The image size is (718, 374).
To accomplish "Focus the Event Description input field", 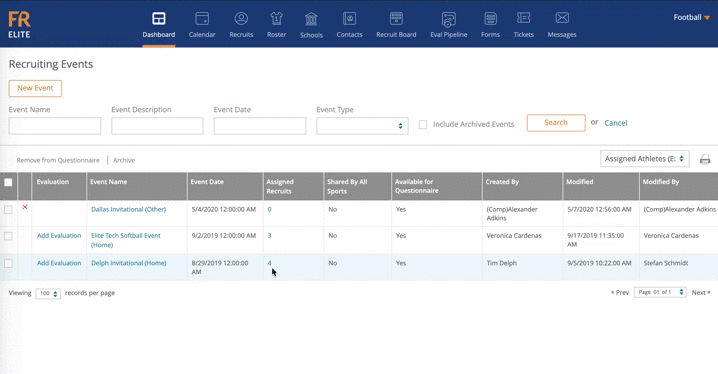I will coord(157,126).
